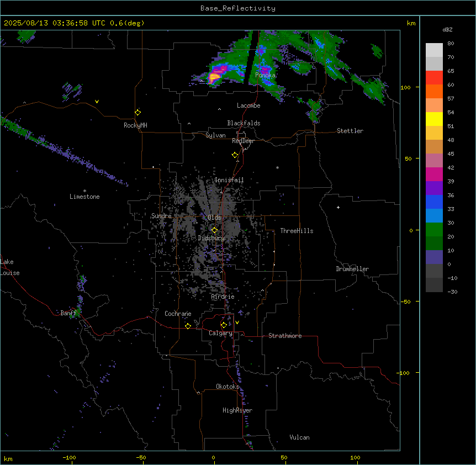
Task: Select the 80 value on the dBZ legend
Action: 451,44
